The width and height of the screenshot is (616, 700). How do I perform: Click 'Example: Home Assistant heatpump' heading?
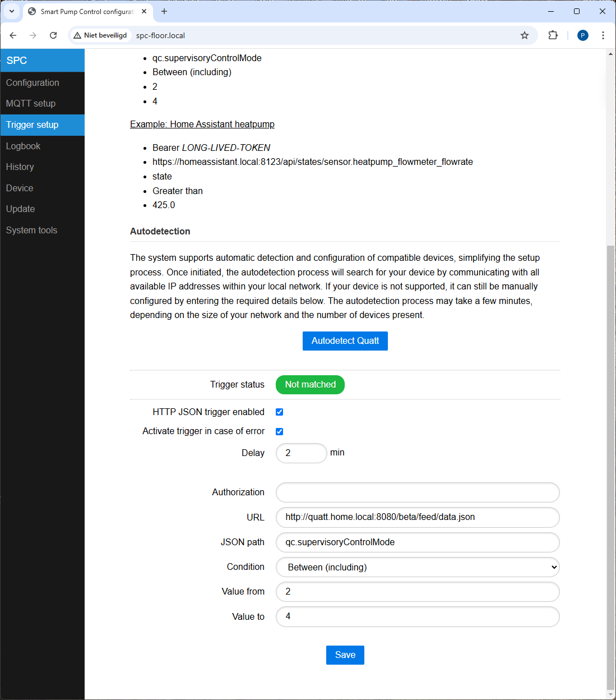tap(202, 125)
